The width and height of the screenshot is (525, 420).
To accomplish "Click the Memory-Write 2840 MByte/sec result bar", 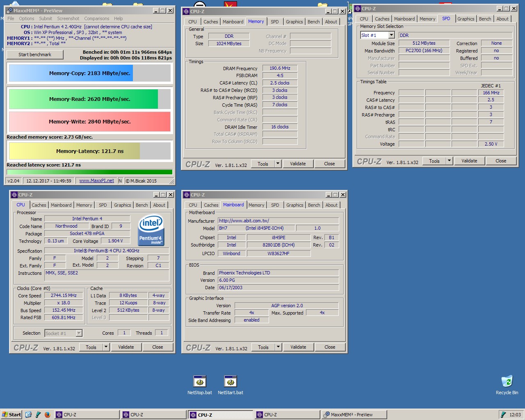I will [x=90, y=121].
